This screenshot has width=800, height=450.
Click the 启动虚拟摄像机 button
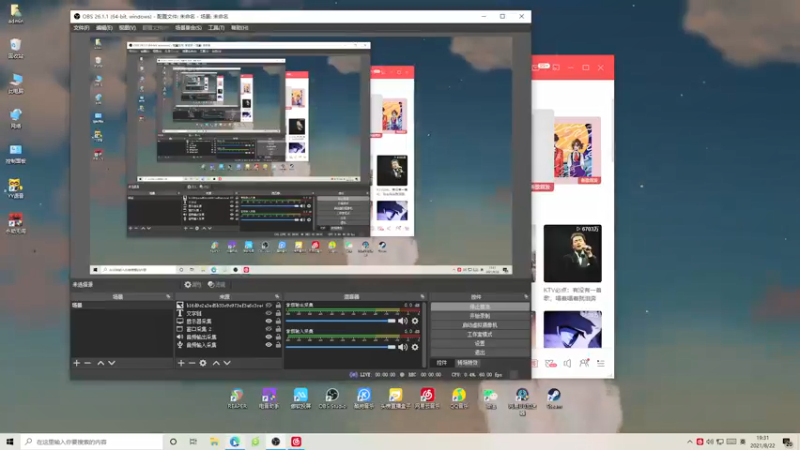click(x=480, y=325)
